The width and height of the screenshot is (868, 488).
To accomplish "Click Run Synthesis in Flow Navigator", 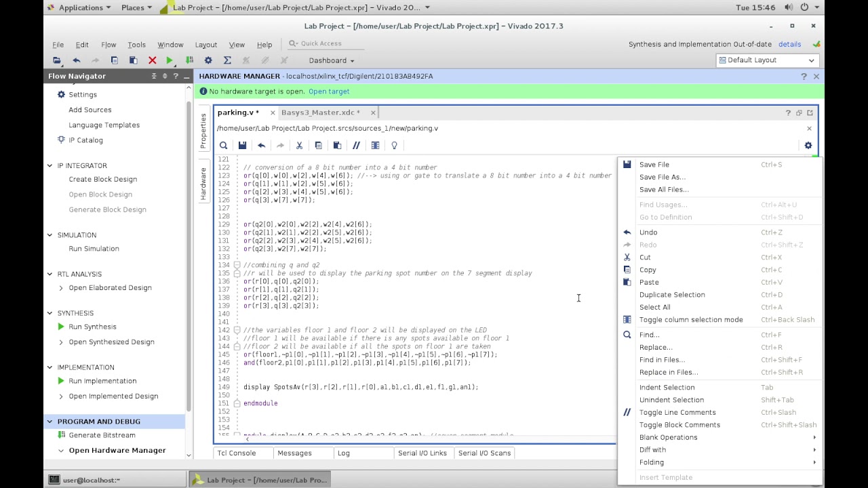I will pyautogui.click(x=92, y=327).
